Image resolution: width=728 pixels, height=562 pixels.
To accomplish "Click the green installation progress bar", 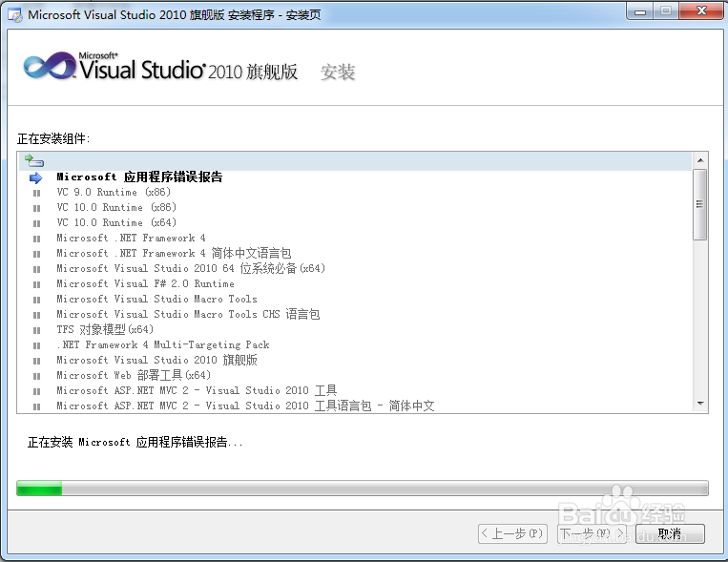I will (363, 489).
